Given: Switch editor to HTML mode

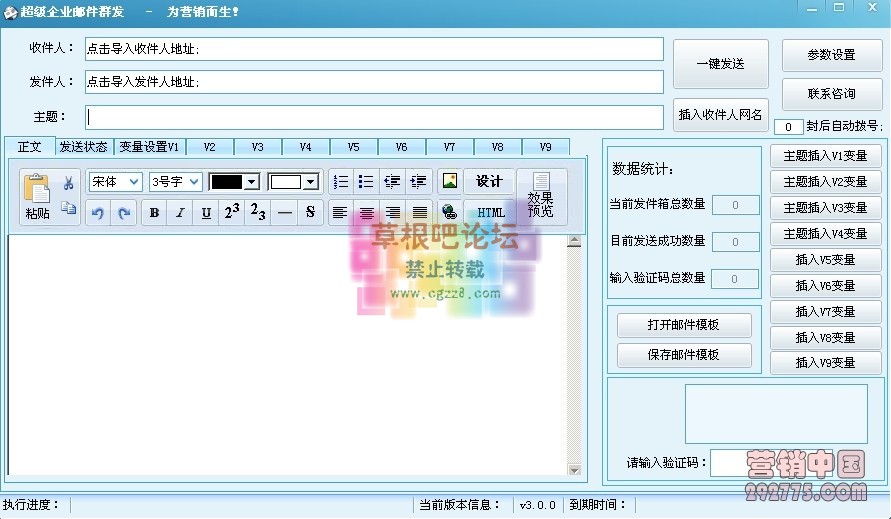Looking at the screenshot, I should click(x=490, y=213).
